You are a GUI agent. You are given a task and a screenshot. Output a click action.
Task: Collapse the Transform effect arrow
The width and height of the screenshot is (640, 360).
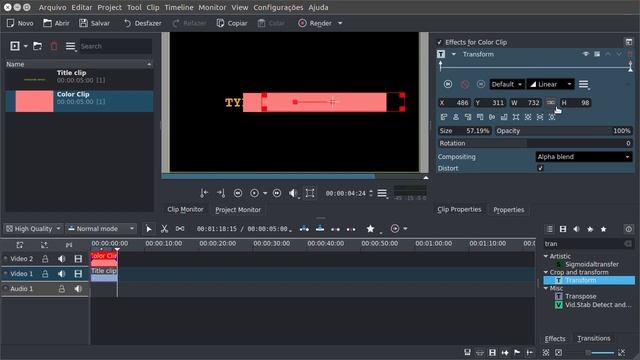coord(453,54)
